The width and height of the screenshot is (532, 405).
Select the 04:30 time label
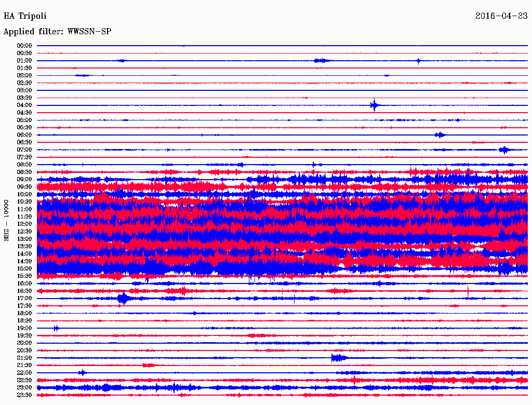(x=24, y=112)
